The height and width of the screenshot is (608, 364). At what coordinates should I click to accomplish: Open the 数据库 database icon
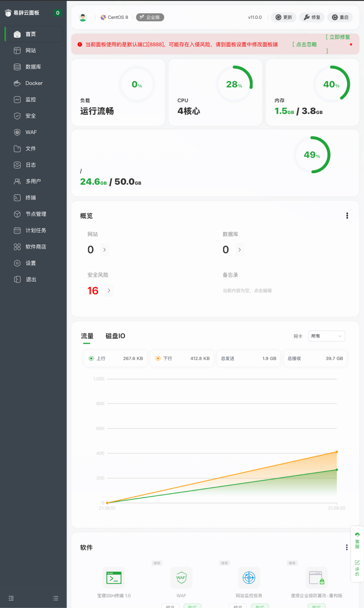point(17,67)
